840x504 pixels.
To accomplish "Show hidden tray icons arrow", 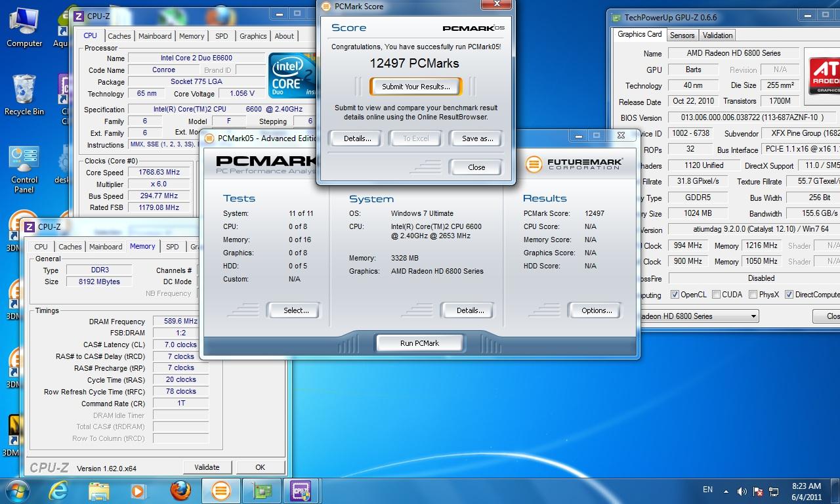I will (x=726, y=491).
